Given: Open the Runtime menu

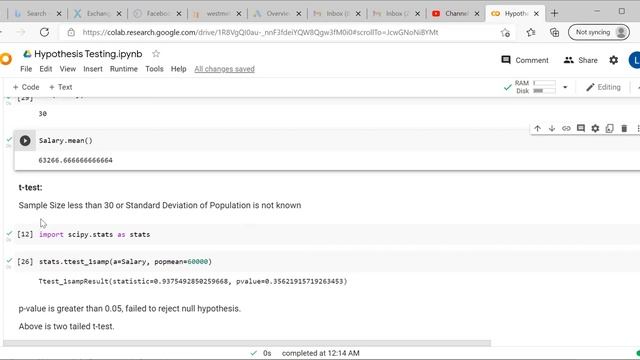Looking at the screenshot, I should tap(124, 69).
